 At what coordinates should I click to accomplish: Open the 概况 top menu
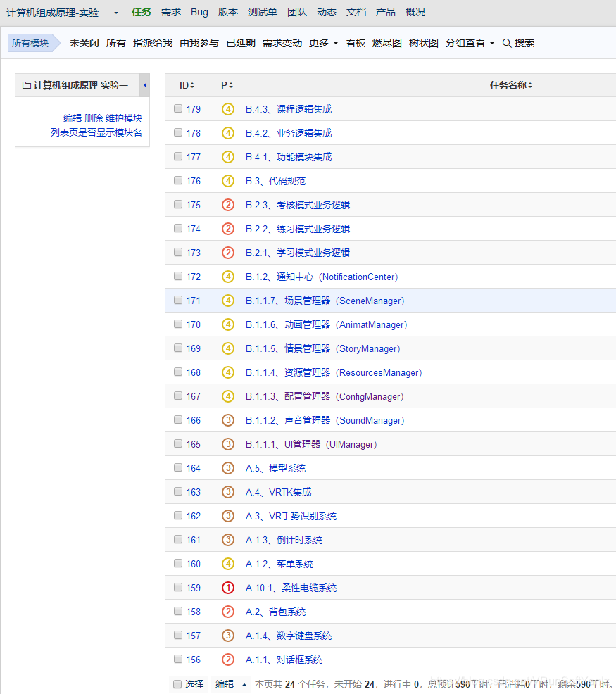click(x=415, y=13)
